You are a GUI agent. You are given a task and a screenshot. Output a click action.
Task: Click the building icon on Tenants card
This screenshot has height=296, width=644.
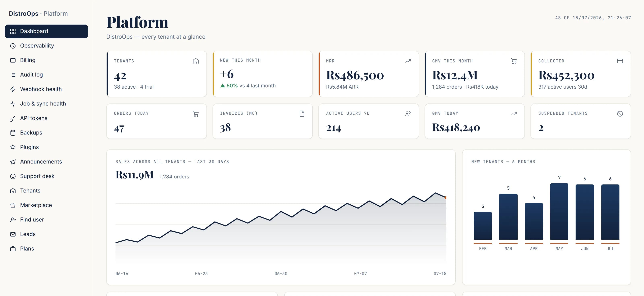pyautogui.click(x=196, y=61)
